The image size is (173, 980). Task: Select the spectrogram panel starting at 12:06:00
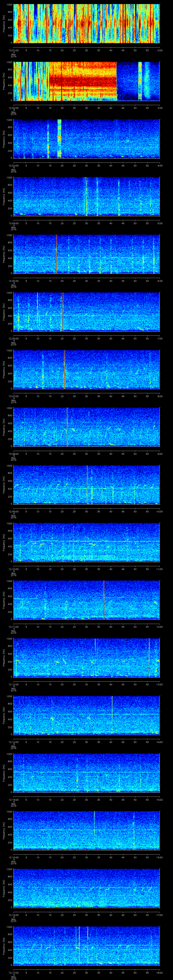87,312
